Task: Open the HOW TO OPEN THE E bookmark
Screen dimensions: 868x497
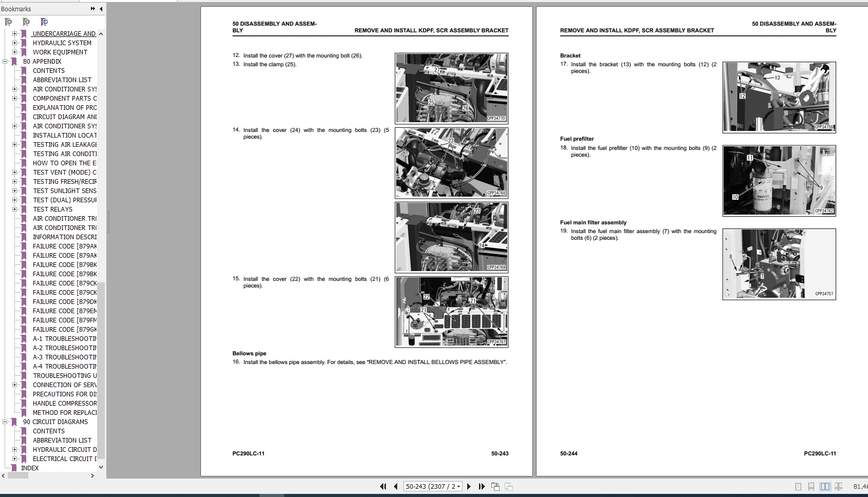Action: pyautogui.click(x=65, y=163)
